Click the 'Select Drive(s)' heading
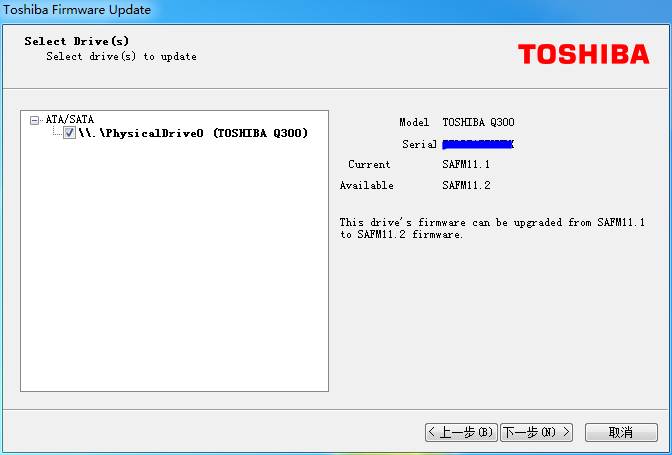Image resolution: width=672 pixels, height=455 pixels. pos(76,41)
